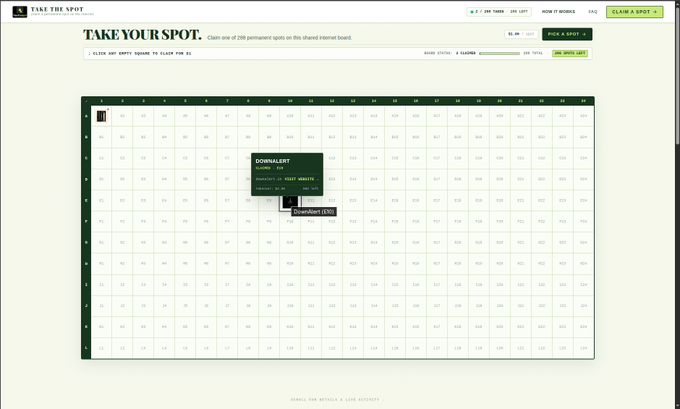Open the claimed A1 spot thumbnail
The height and width of the screenshot is (409, 680).
(101, 116)
